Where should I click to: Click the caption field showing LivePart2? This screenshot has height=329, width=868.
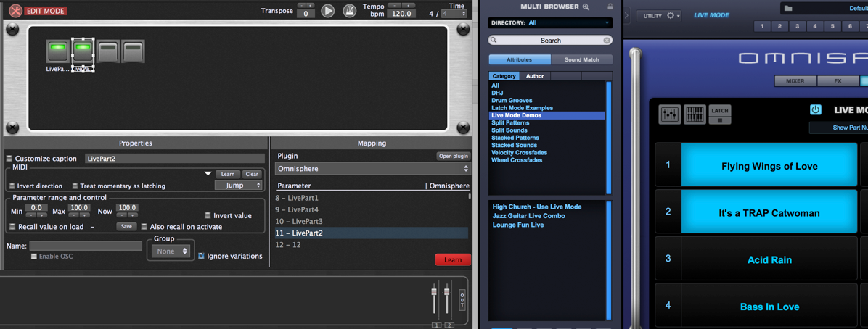pos(175,159)
